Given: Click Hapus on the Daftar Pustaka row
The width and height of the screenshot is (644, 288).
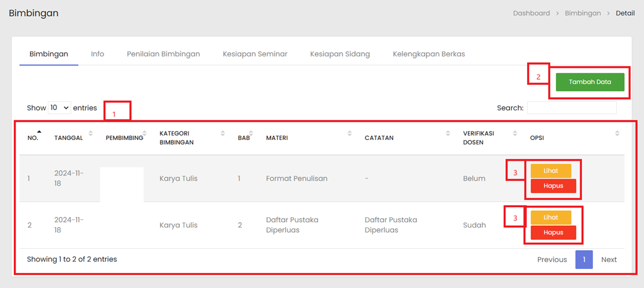Looking at the screenshot, I should pyautogui.click(x=553, y=233).
